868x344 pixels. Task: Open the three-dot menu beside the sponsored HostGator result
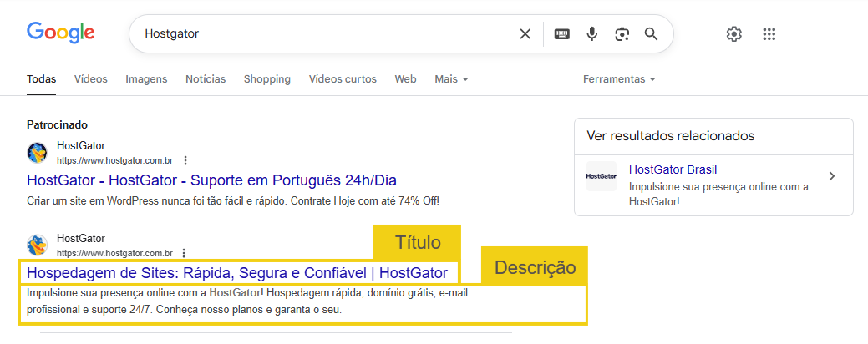point(185,159)
